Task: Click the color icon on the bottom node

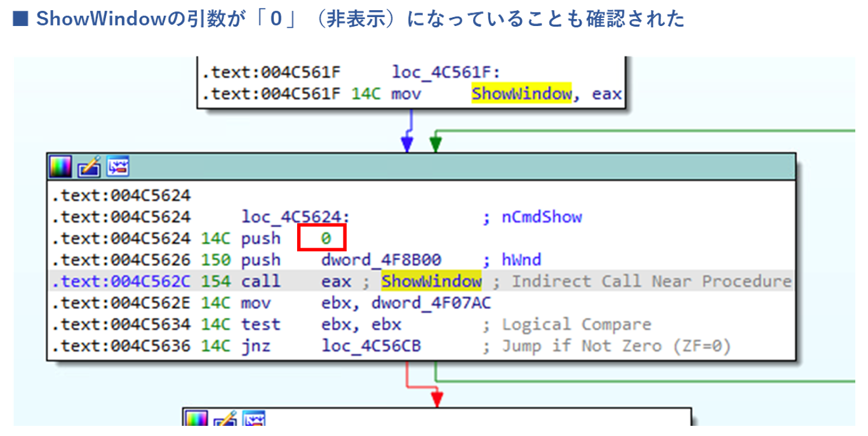Action: pos(197,419)
